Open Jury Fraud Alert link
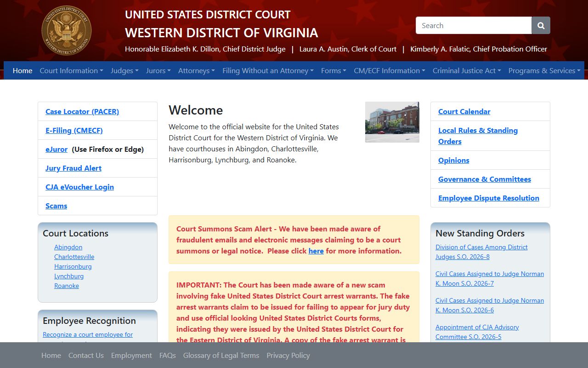This screenshot has width=588, height=368. tap(73, 168)
